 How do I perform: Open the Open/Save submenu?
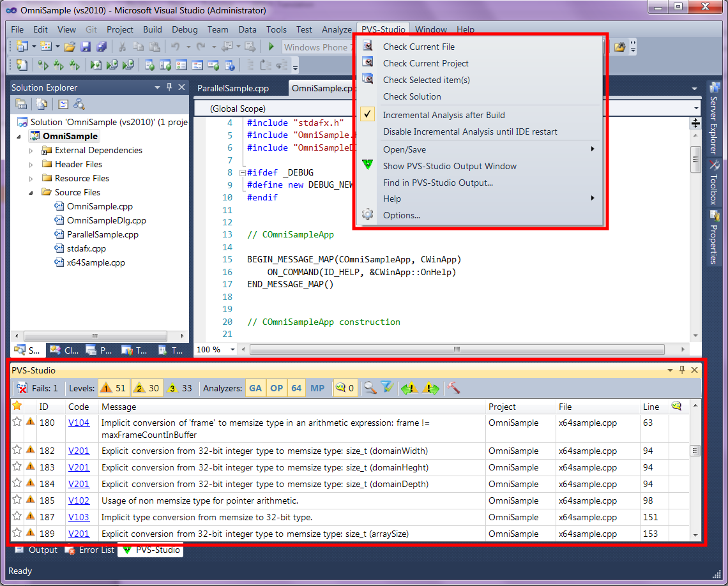[x=480, y=149]
